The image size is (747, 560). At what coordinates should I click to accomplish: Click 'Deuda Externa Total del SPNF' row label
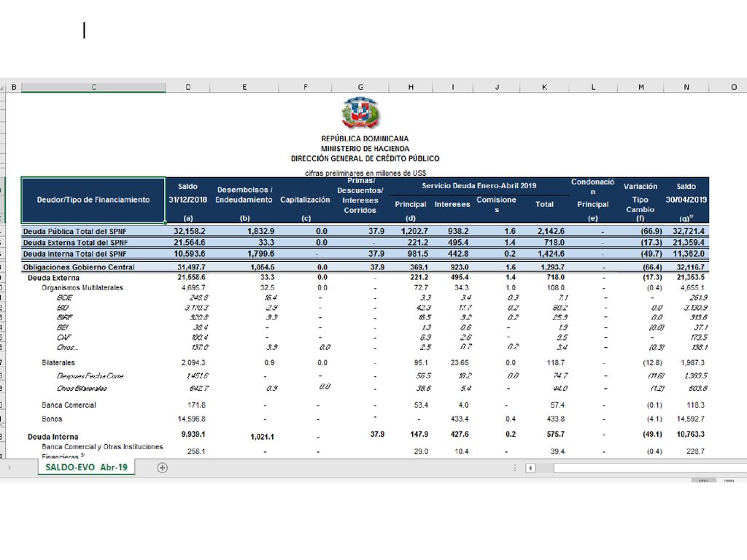(x=75, y=242)
